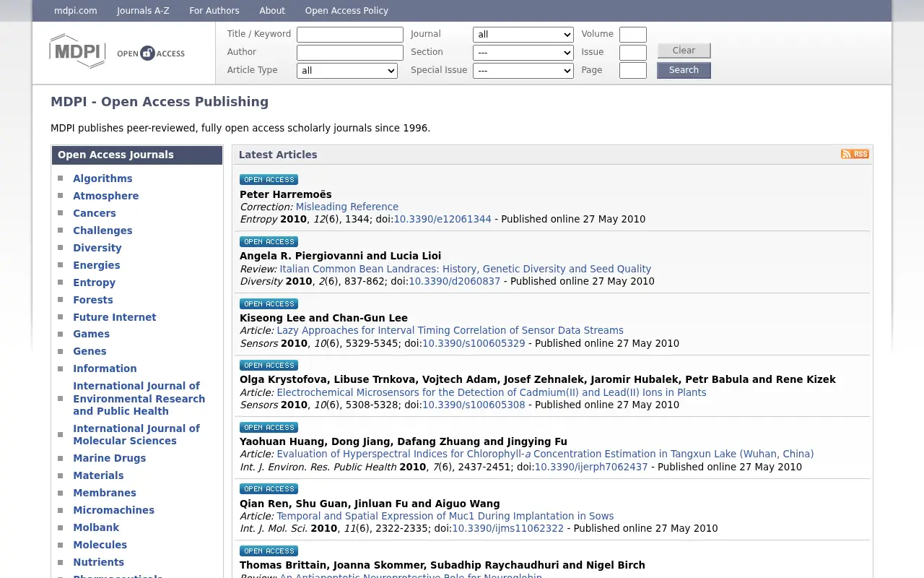This screenshot has height=578, width=924.
Task: Open the Challenges journal link
Action: point(103,230)
